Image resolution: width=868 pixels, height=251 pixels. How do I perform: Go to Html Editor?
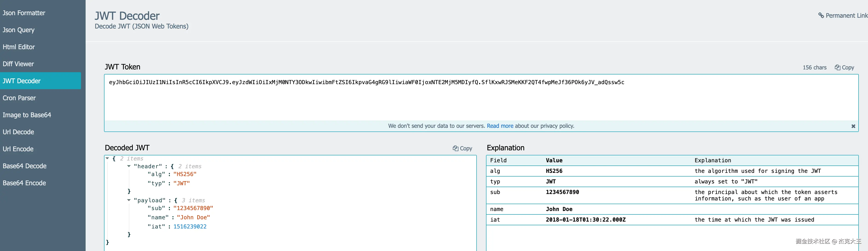(19, 47)
